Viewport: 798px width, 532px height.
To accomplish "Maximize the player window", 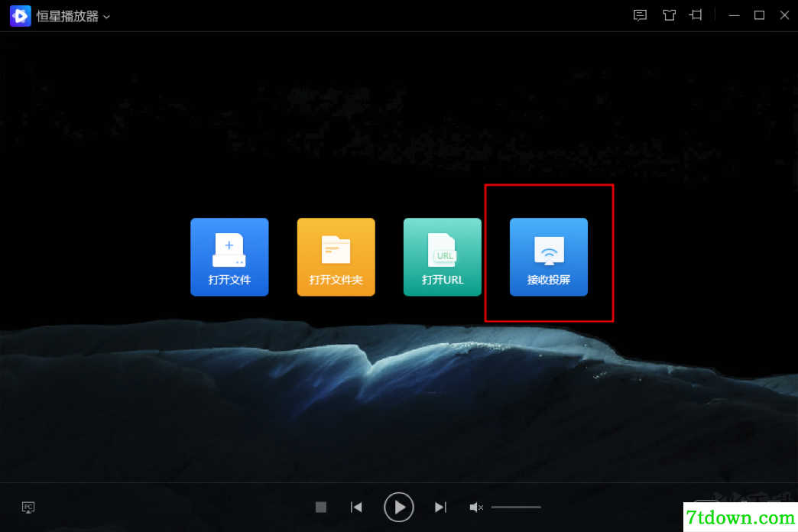I will tap(759, 15).
